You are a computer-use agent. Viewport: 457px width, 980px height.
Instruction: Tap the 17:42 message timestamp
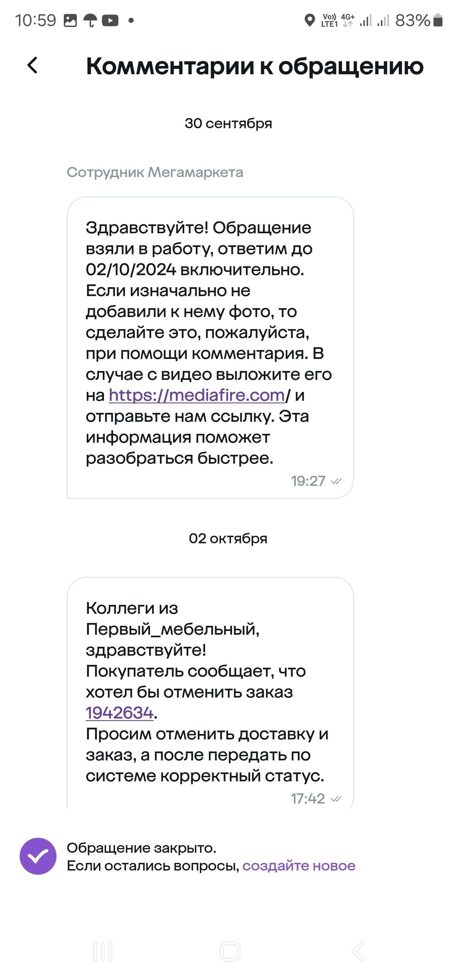(x=308, y=798)
